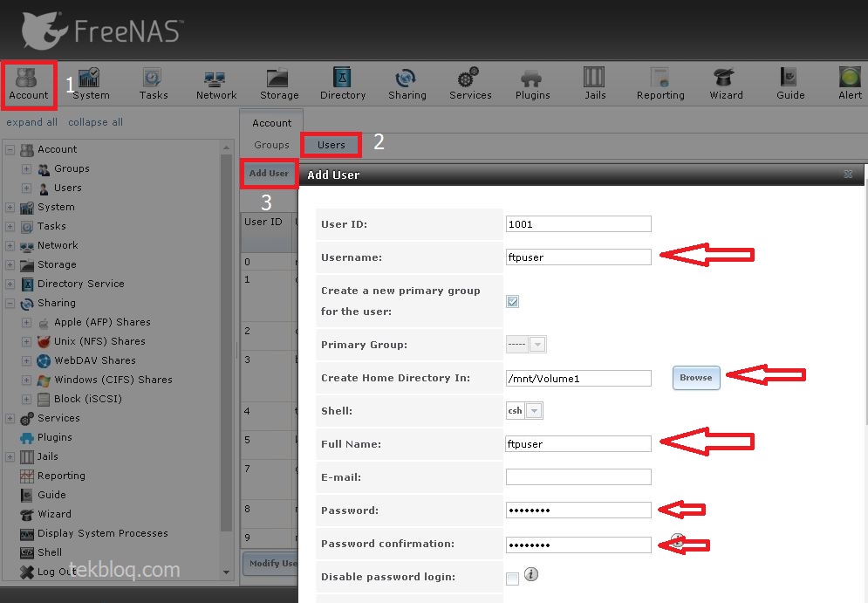The image size is (868, 603).
Task: Click the User ID field
Action: tap(578, 223)
